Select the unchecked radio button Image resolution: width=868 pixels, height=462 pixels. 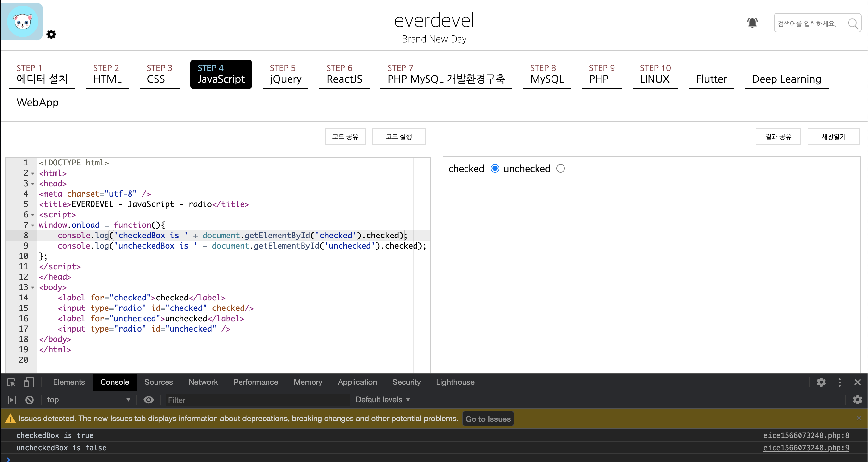click(x=560, y=168)
